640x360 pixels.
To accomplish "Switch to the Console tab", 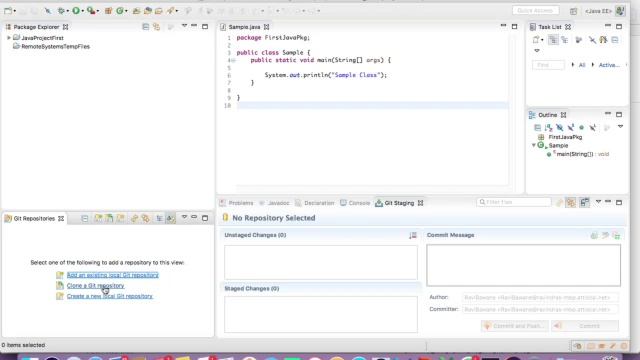I will click(x=355, y=203).
